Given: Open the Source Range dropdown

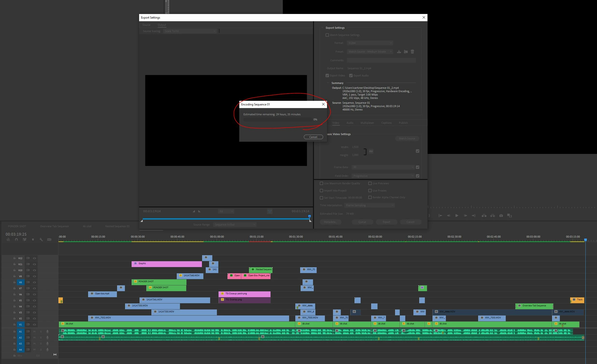Looking at the screenshot, I should click(234, 225).
